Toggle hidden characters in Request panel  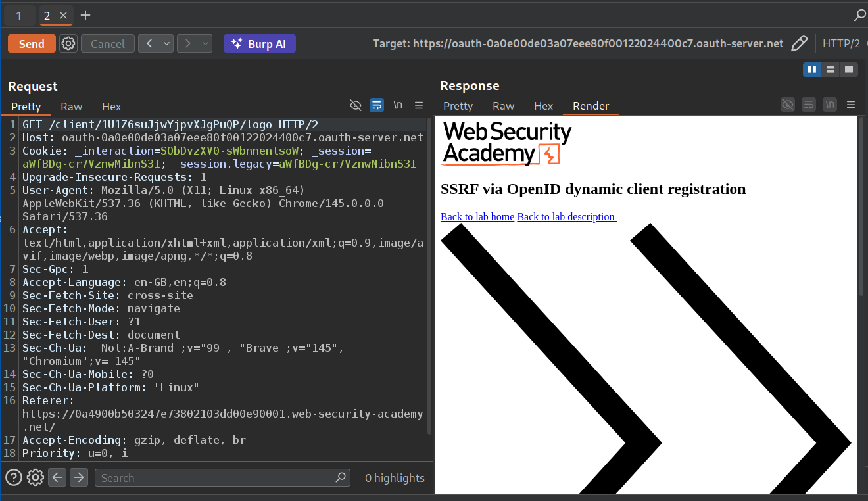356,105
